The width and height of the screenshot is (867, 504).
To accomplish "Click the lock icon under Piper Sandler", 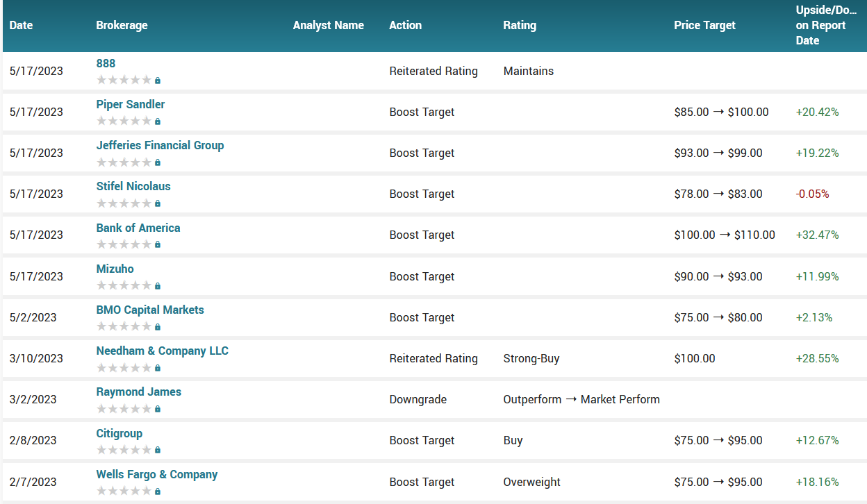I will pyautogui.click(x=158, y=121).
